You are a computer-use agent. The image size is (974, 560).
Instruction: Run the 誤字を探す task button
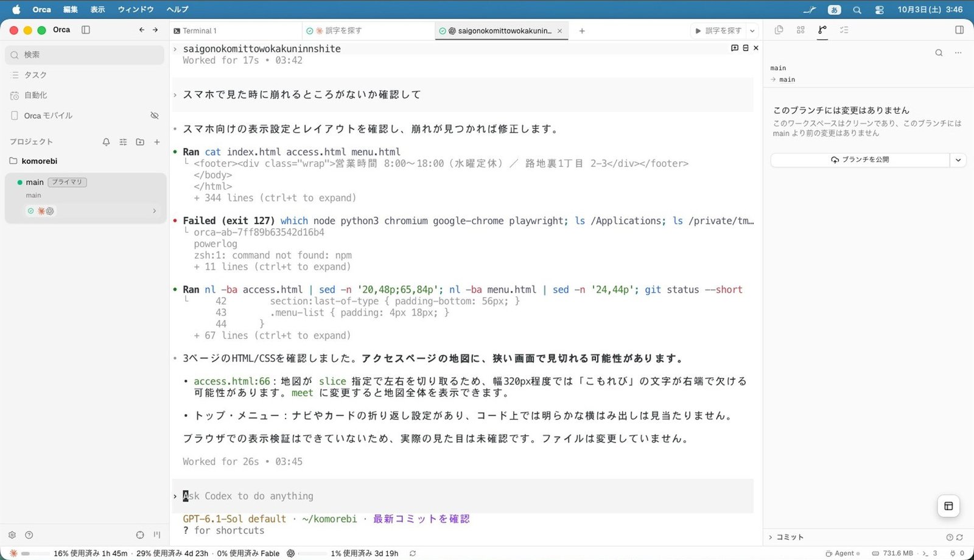point(718,30)
